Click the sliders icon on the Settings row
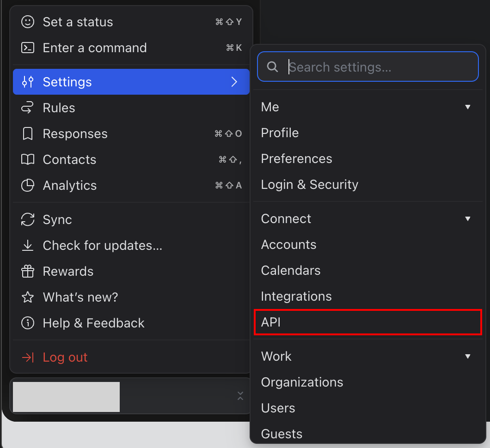The height and width of the screenshot is (448, 490). pos(27,82)
